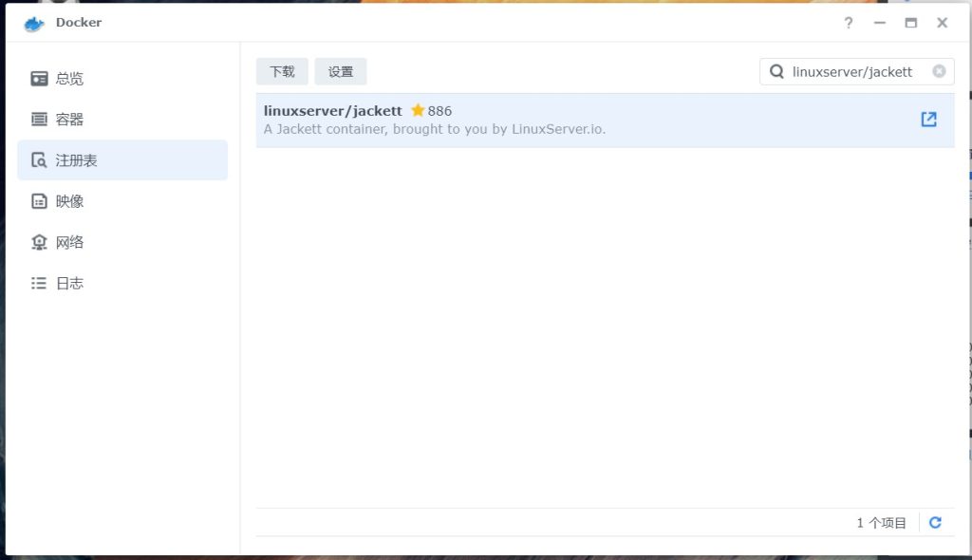Click the 设置 settings button
The height and width of the screenshot is (560, 972).
(x=341, y=71)
